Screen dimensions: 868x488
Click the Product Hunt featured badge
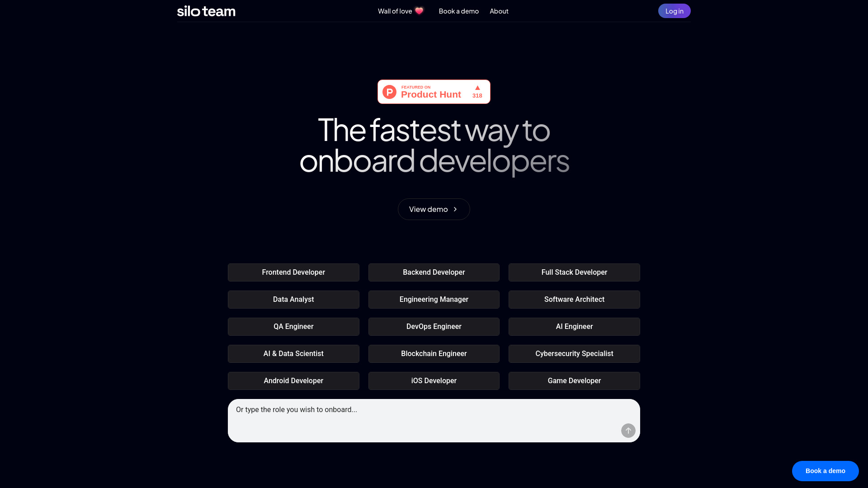pos(434,92)
